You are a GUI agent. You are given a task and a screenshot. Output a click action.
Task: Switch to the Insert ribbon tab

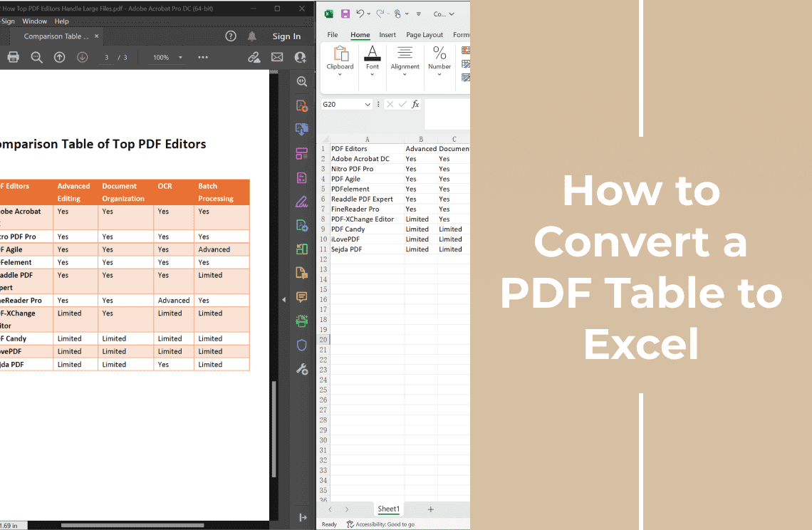pos(387,34)
